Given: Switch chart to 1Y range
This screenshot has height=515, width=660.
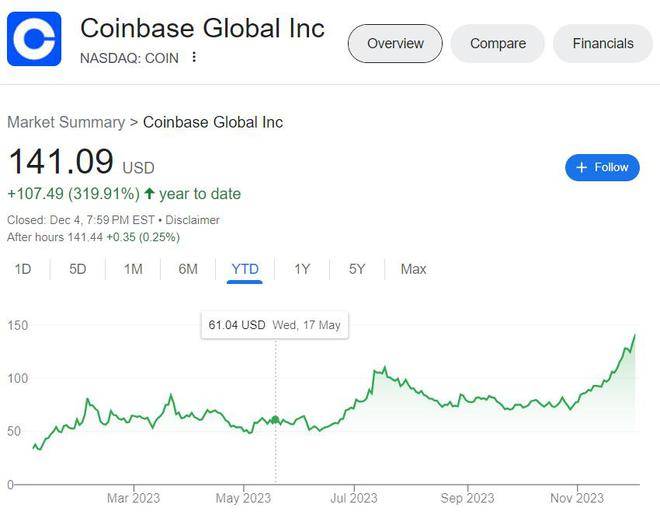Looking at the screenshot, I should click(x=302, y=269).
